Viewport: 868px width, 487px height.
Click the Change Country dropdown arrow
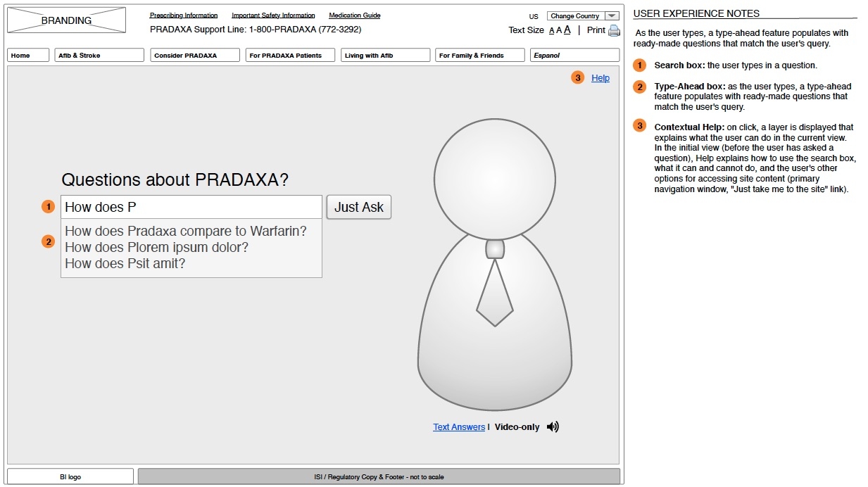tap(612, 16)
